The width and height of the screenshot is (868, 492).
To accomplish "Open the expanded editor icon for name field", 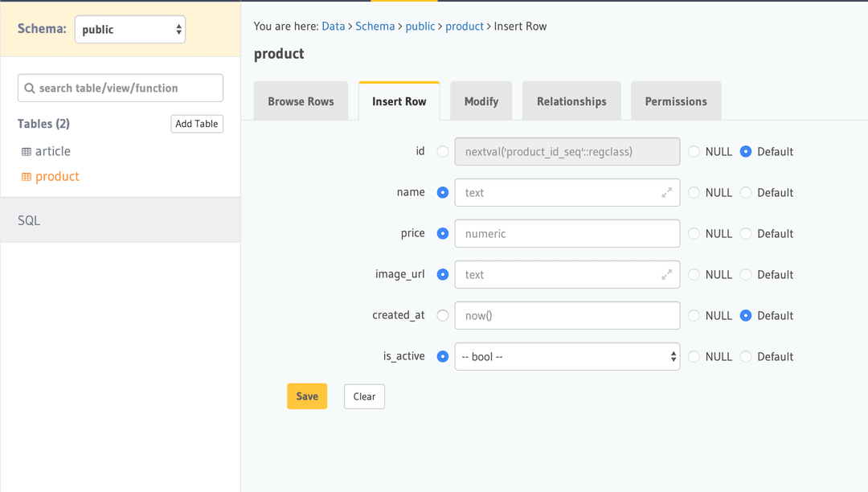I will point(667,192).
